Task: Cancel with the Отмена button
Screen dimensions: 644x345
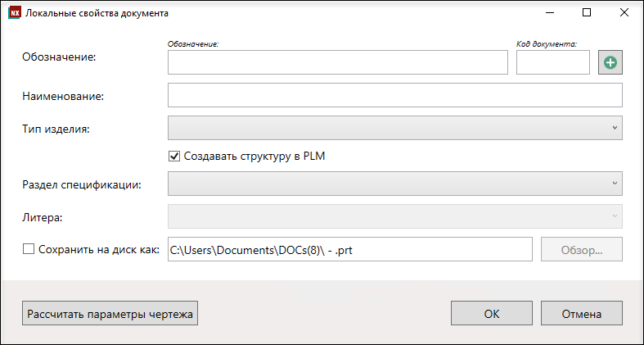Action: pyautogui.click(x=582, y=313)
